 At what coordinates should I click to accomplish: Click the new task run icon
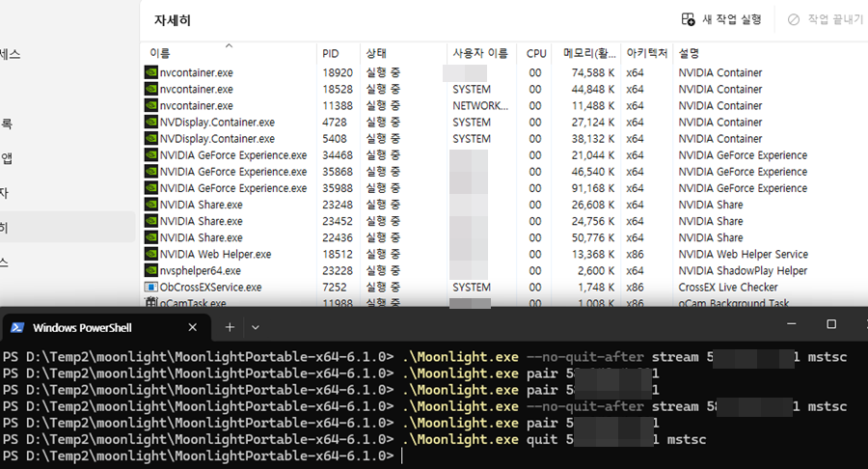pyautogui.click(x=688, y=19)
